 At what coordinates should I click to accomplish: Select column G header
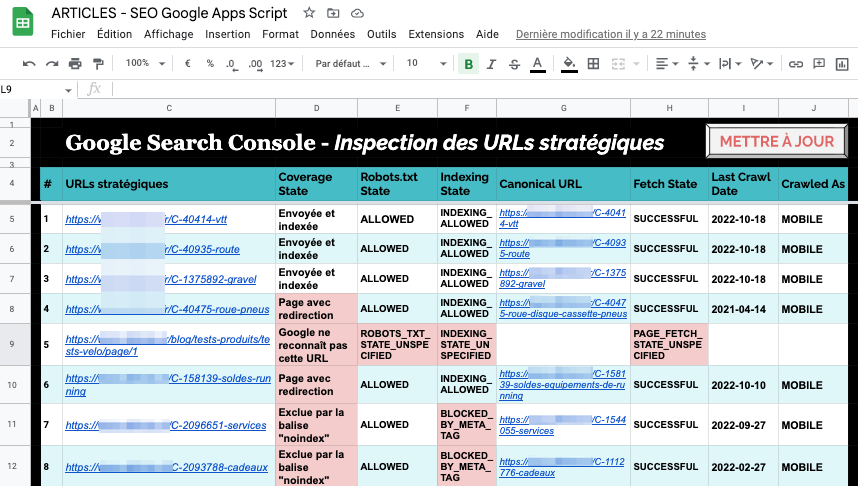click(564, 108)
